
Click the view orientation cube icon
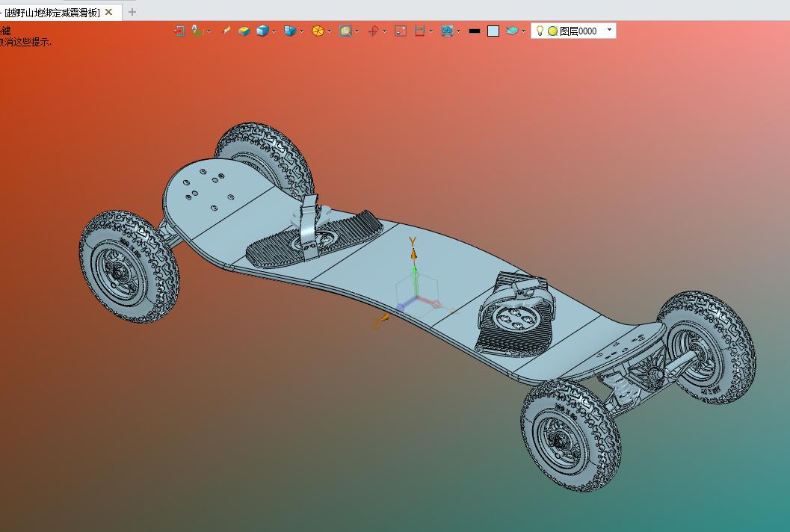tap(290, 31)
